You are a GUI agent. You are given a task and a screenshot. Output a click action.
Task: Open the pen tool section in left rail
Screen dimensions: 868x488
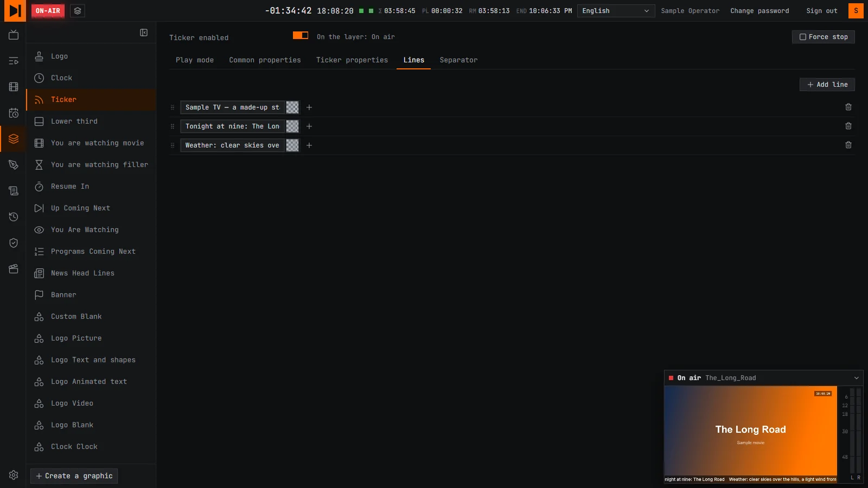tap(14, 165)
